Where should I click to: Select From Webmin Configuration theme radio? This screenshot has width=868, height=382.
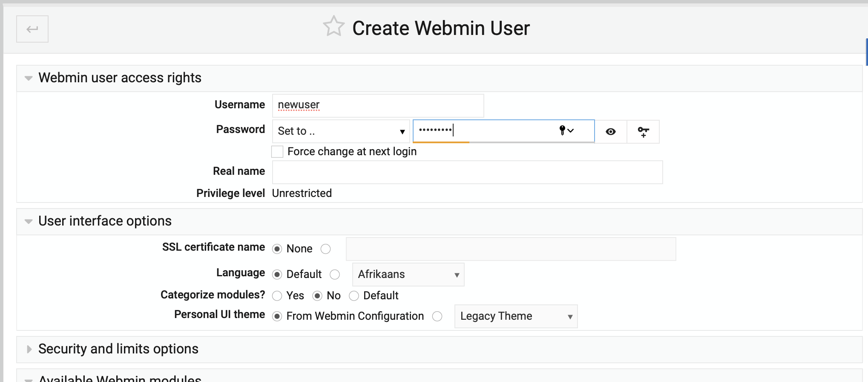(x=277, y=316)
